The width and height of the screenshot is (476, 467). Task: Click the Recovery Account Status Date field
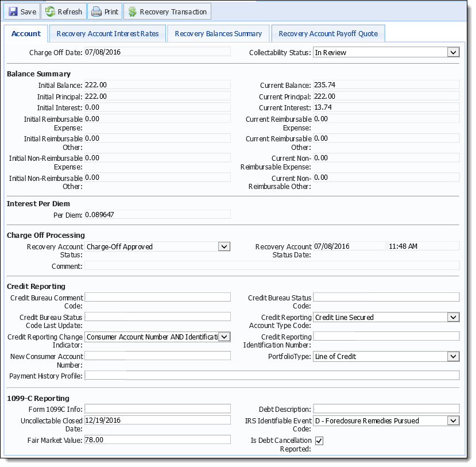pyautogui.click(x=350, y=246)
